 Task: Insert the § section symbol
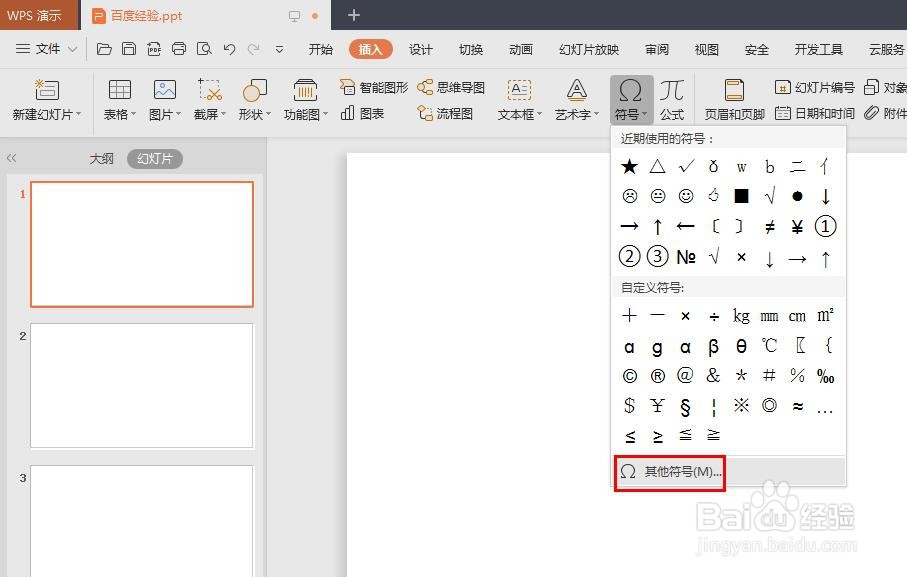685,407
